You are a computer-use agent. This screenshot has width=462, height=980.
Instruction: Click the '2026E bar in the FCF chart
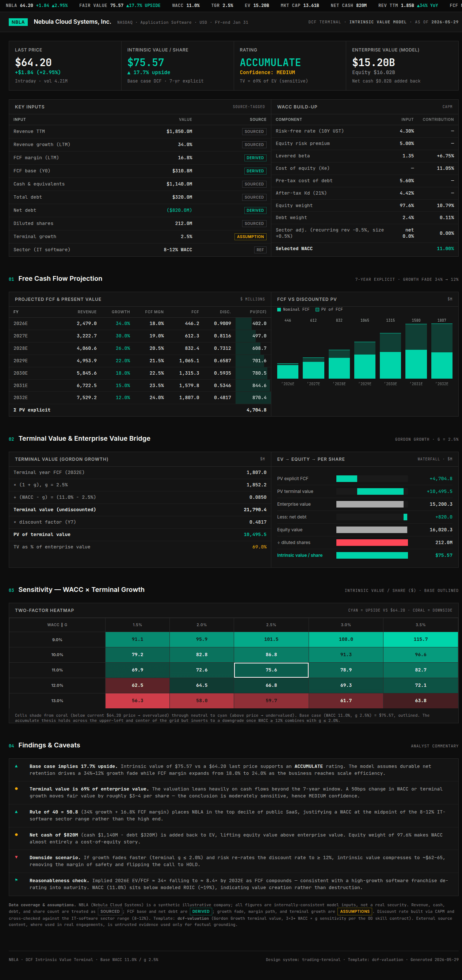[288, 371]
